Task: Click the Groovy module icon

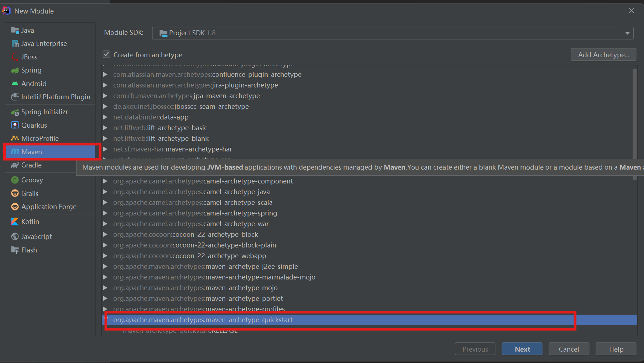Action: 15,180
